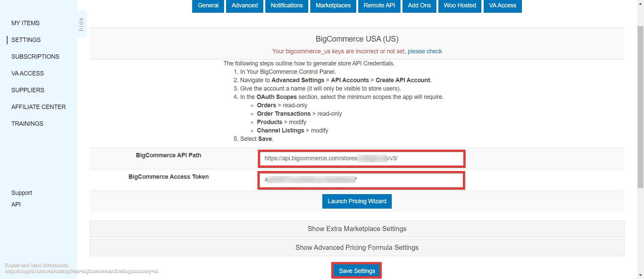Click the 'BigCommerce USA (US)' heading
The image size is (644, 279).
[357, 39]
